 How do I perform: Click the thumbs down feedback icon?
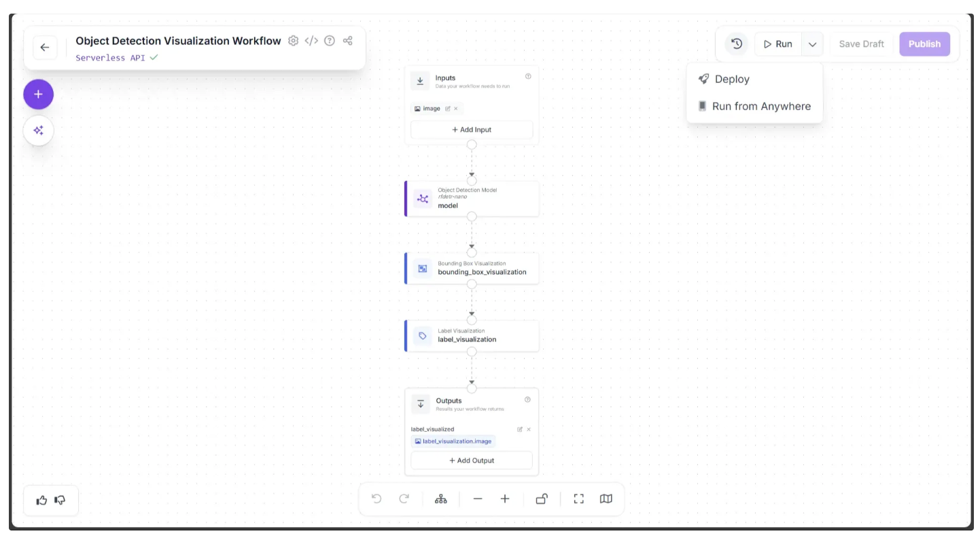[60, 501]
